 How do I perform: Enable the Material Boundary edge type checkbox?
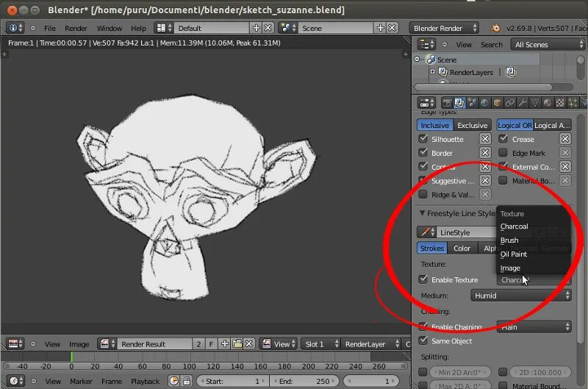tap(503, 180)
